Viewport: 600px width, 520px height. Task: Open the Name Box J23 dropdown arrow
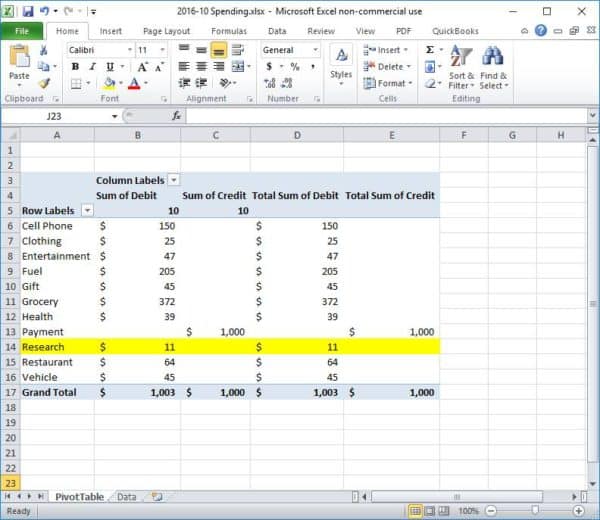point(114,116)
